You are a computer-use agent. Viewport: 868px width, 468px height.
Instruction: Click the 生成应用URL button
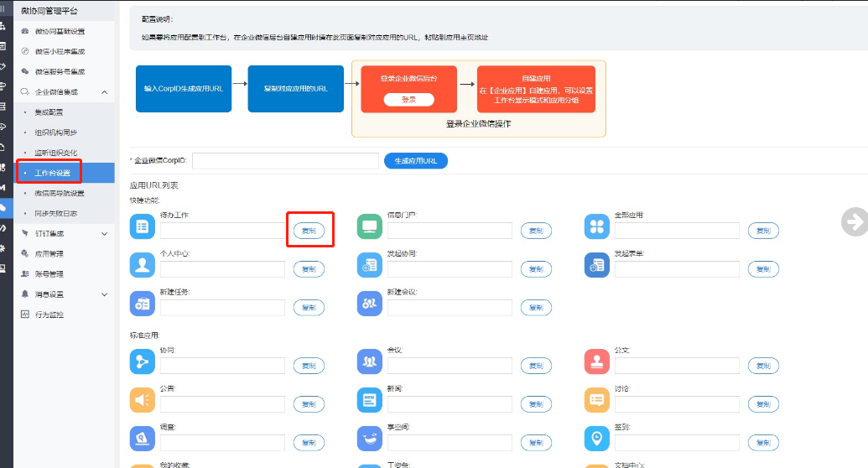click(415, 160)
